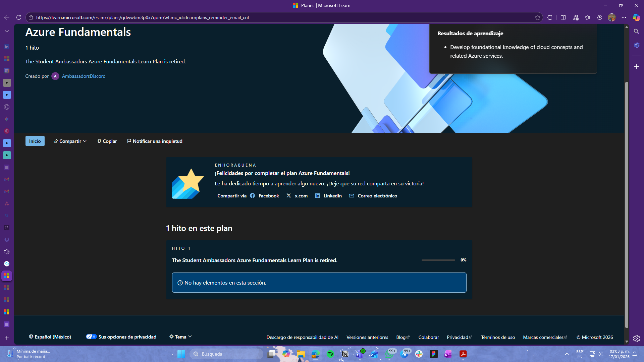Add this page to favorites with star

538,17
